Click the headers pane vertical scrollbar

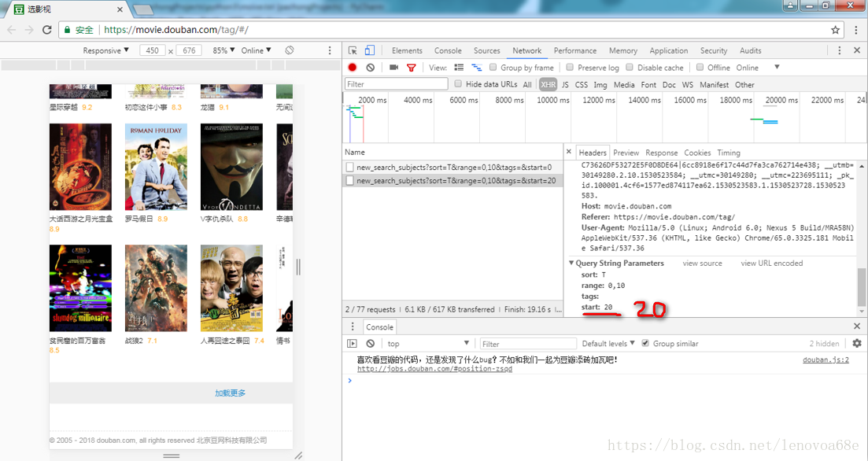862,286
